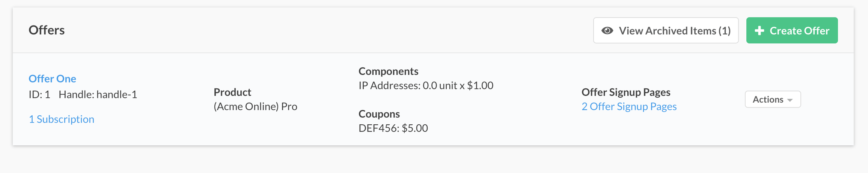Click the DEF456: $5.00 coupon entry
This screenshot has height=173, width=868.
393,128
